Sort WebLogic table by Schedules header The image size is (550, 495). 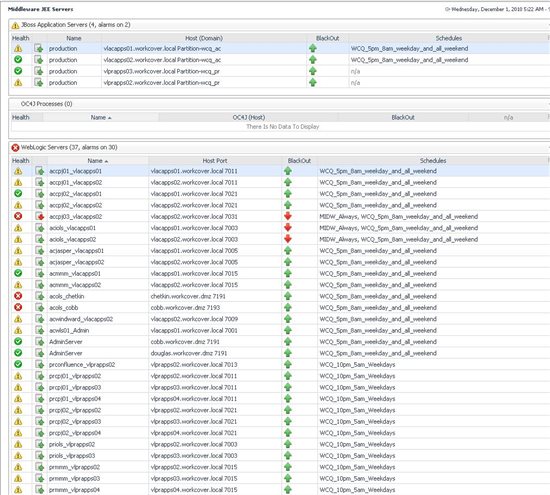[433, 161]
